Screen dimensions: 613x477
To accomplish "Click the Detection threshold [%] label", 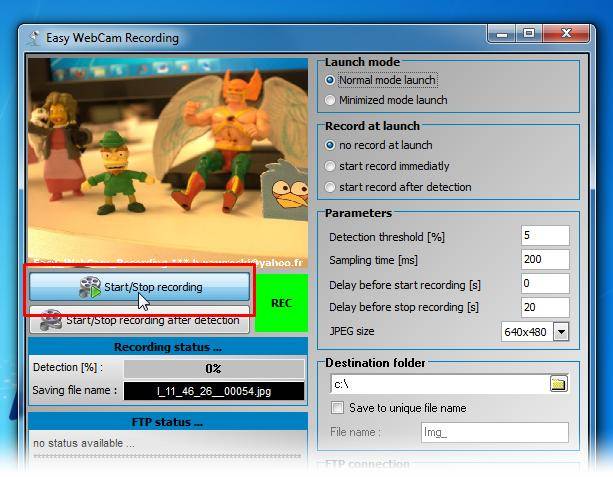I will click(387, 237).
